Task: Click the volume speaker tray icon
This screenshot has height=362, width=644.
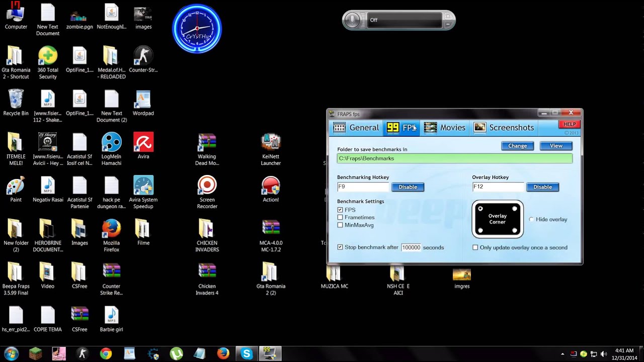Action: pyautogui.click(x=603, y=354)
